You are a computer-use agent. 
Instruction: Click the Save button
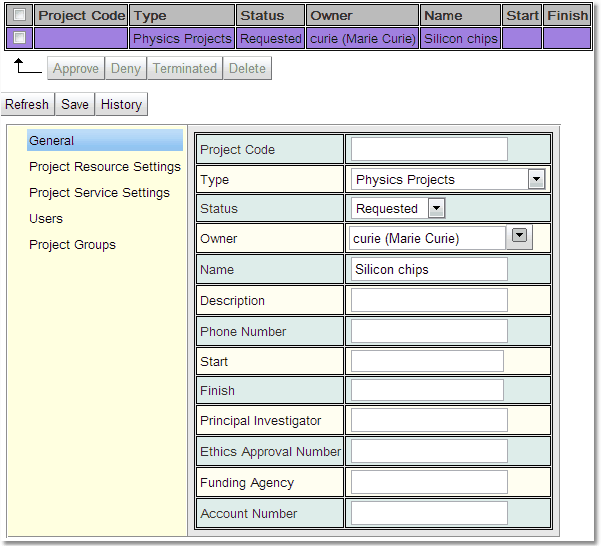tap(75, 104)
